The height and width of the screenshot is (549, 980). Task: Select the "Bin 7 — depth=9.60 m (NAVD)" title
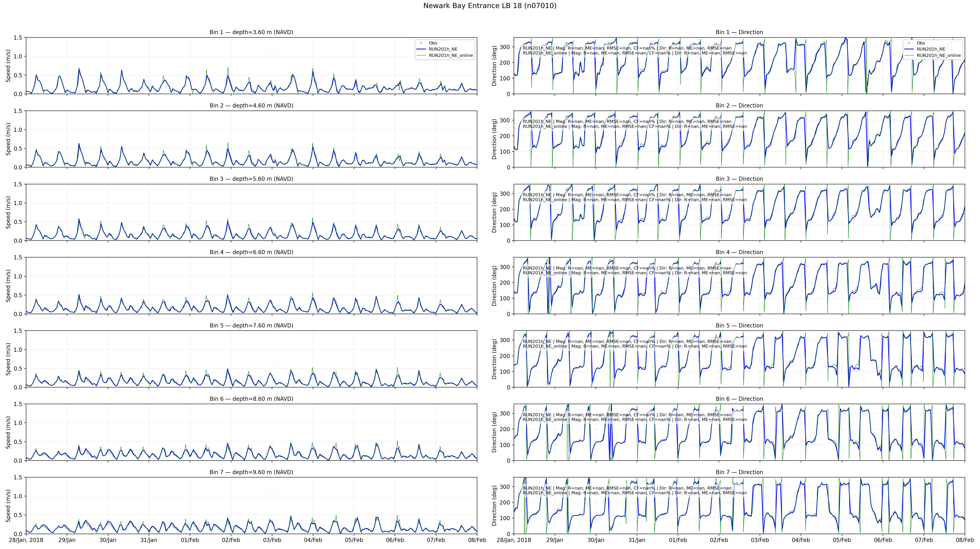click(x=251, y=472)
